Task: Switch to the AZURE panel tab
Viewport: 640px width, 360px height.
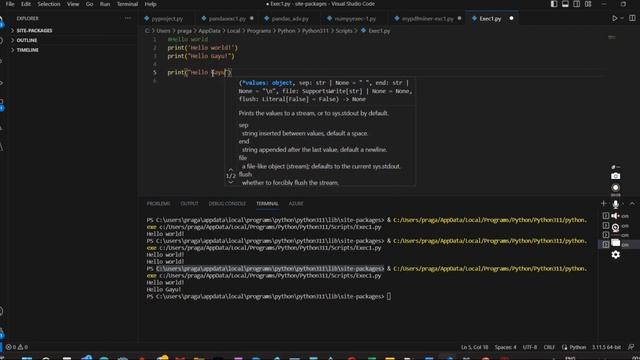Action: tap(296, 204)
